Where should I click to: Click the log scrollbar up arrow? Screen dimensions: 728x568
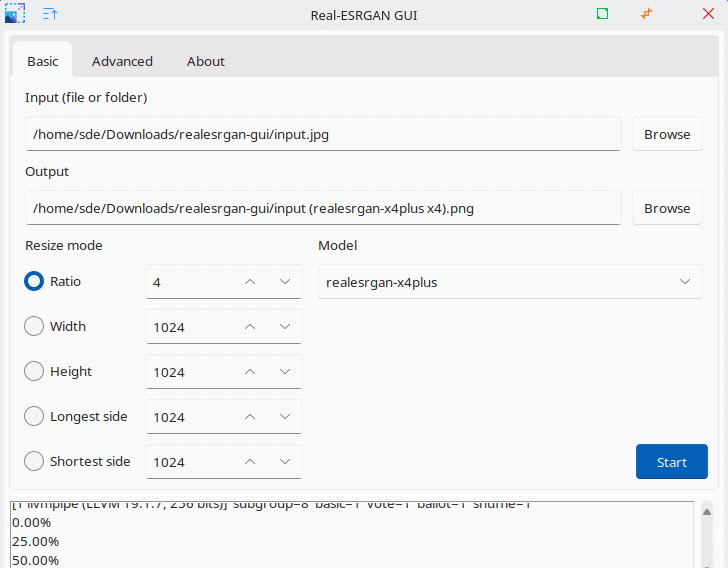[x=707, y=512]
